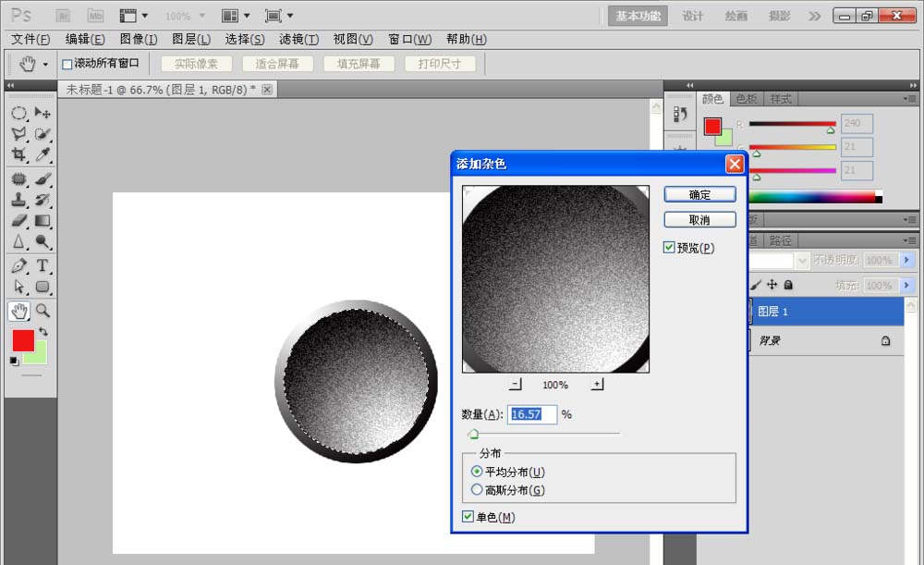Select the Zoom magnifier tool
This screenshot has height=565, width=924.
click(43, 311)
